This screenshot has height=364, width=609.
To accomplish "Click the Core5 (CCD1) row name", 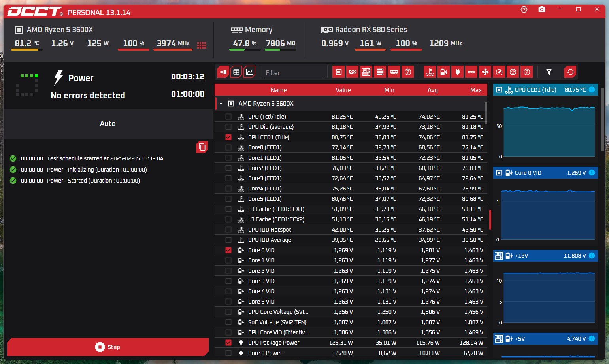I will coord(265,199).
